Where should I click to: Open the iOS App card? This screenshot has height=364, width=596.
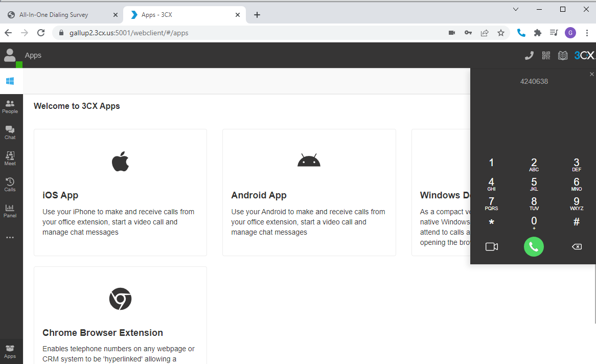pyautogui.click(x=121, y=192)
